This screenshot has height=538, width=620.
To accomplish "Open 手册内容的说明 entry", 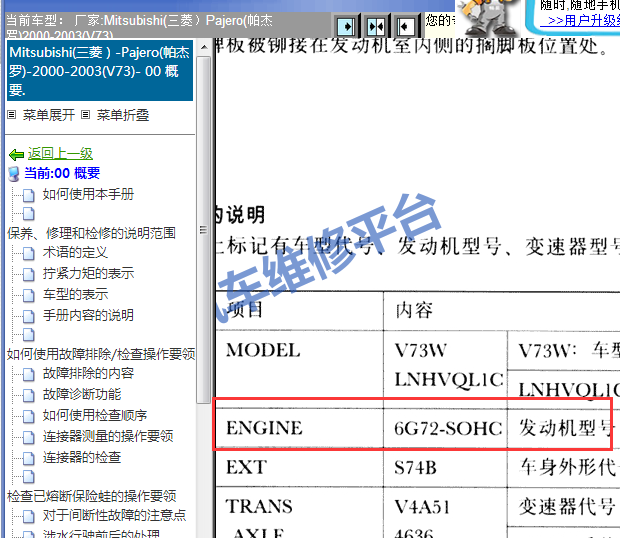I will click(89, 315).
